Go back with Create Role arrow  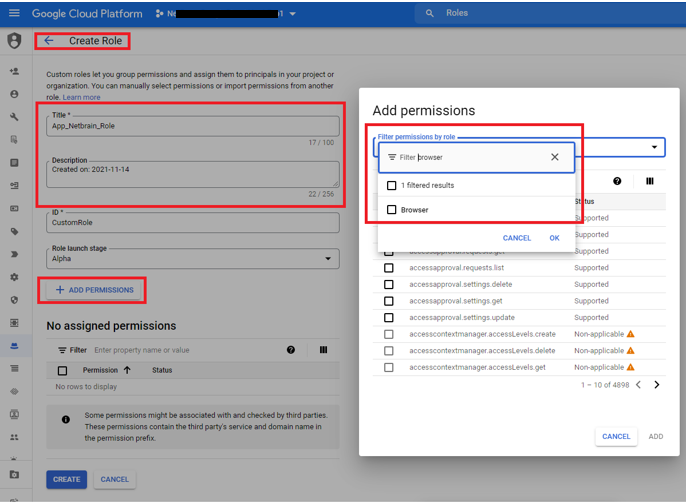click(x=48, y=41)
